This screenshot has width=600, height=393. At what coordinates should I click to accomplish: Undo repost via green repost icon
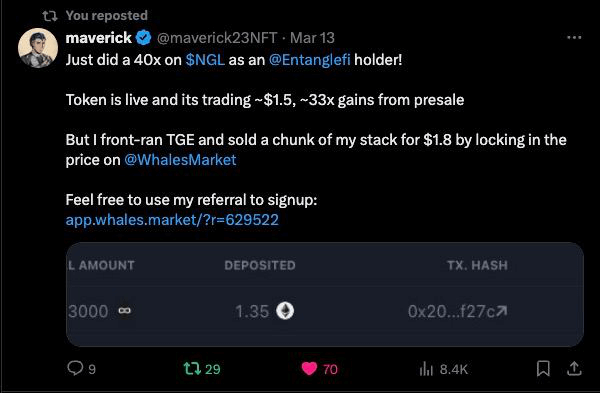192,369
